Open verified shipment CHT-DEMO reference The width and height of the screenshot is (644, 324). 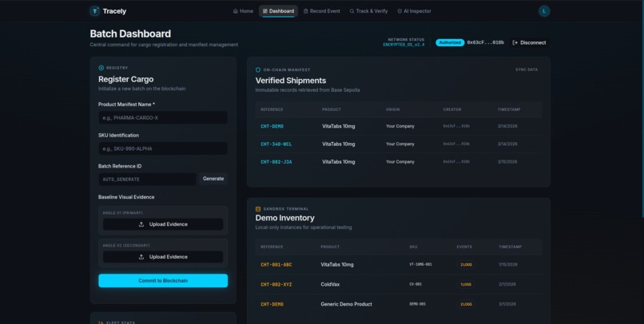(x=272, y=126)
